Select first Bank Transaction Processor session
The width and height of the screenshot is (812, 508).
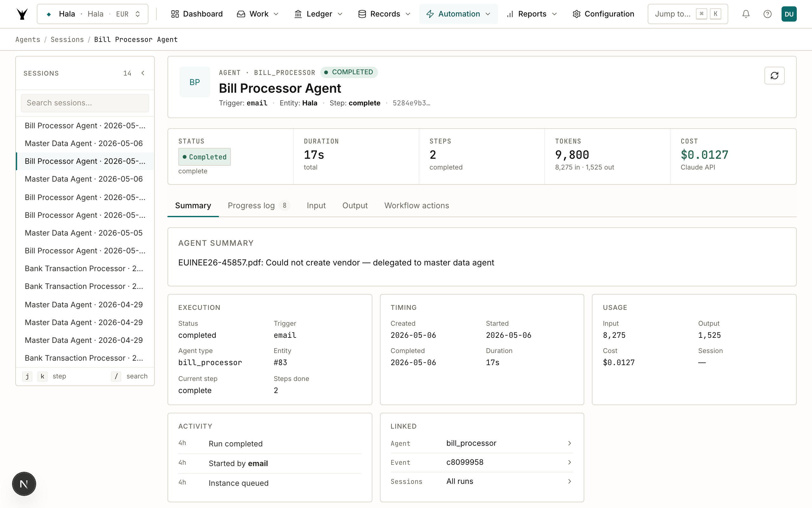pyautogui.click(x=85, y=269)
